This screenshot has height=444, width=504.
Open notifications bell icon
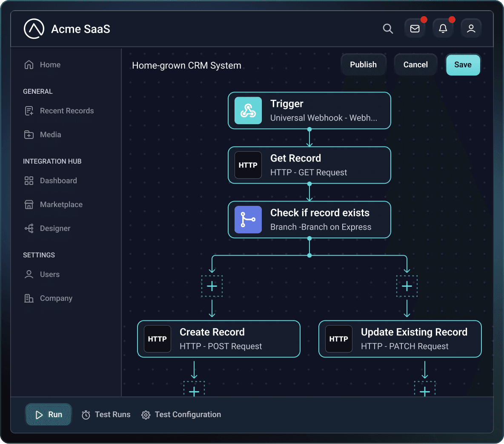click(443, 29)
